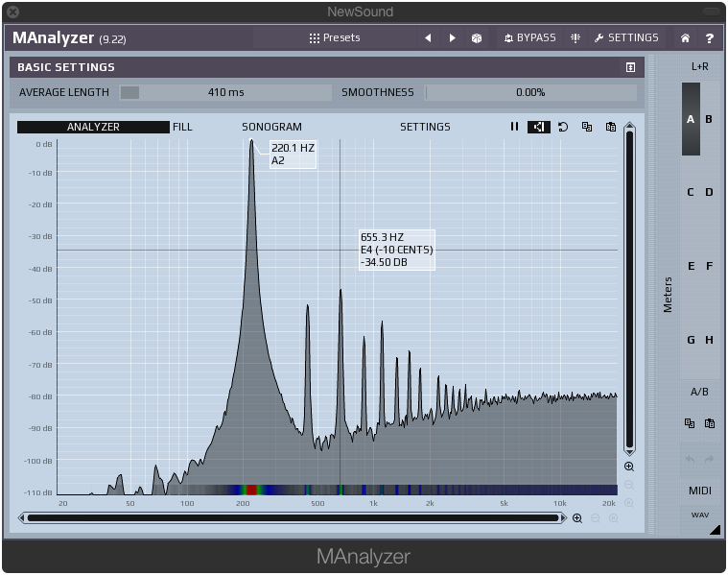Select preset slot H
This screenshot has width=728, height=575.
[709, 340]
